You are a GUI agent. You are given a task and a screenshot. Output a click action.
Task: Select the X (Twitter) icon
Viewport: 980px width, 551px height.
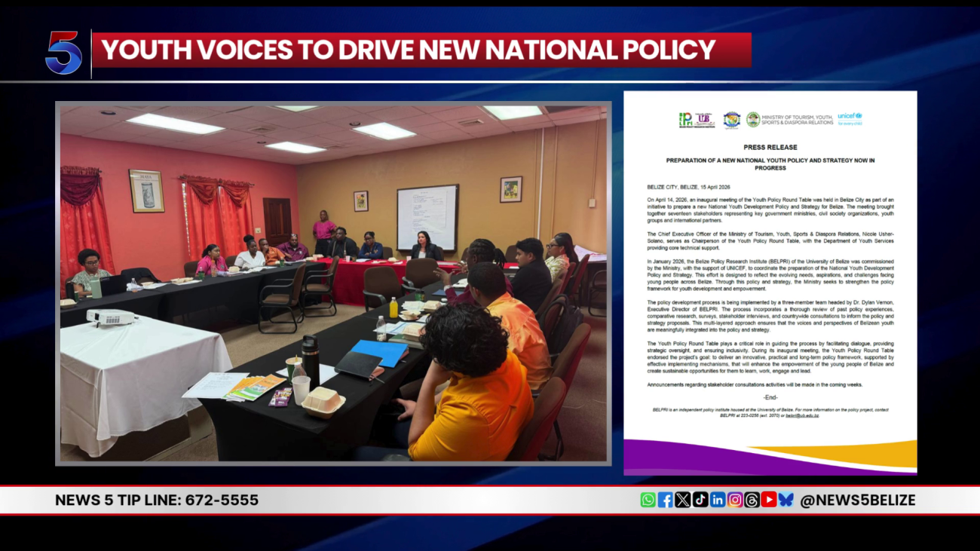tap(682, 500)
